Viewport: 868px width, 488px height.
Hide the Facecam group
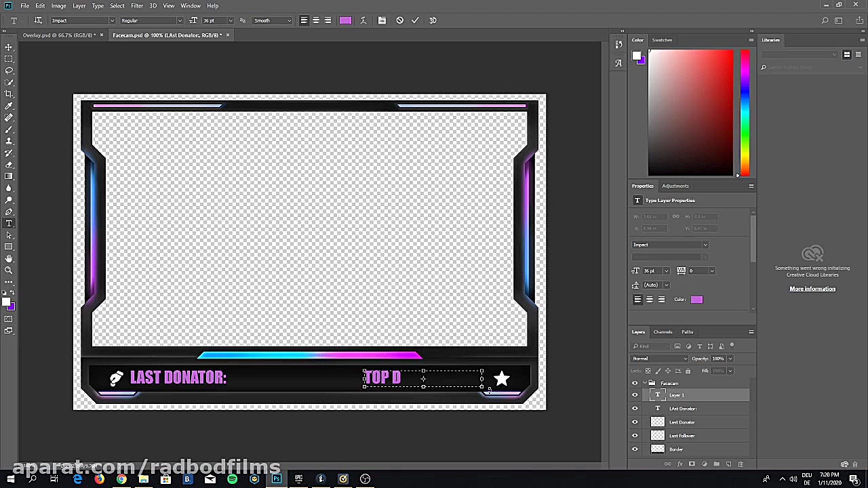click(635, 384)
